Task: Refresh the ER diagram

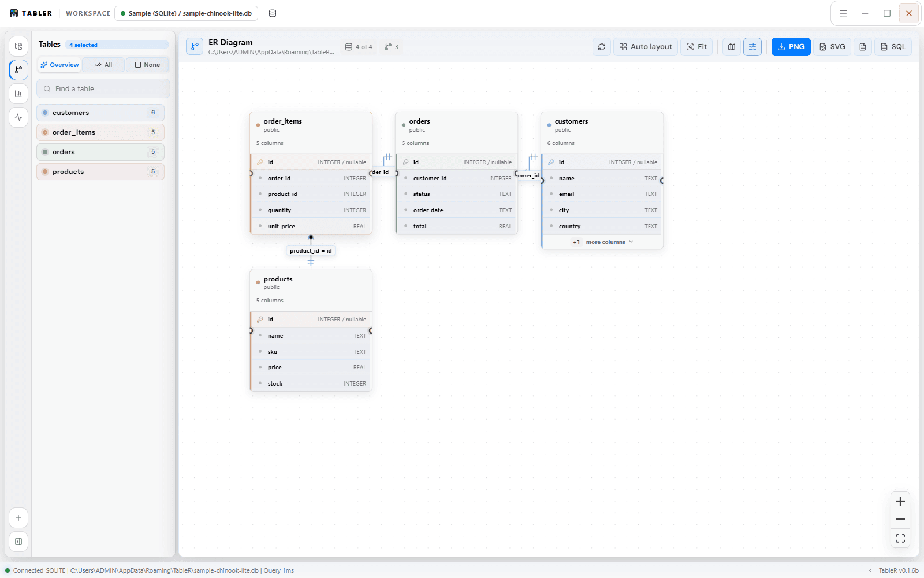Action: point(602,47)
